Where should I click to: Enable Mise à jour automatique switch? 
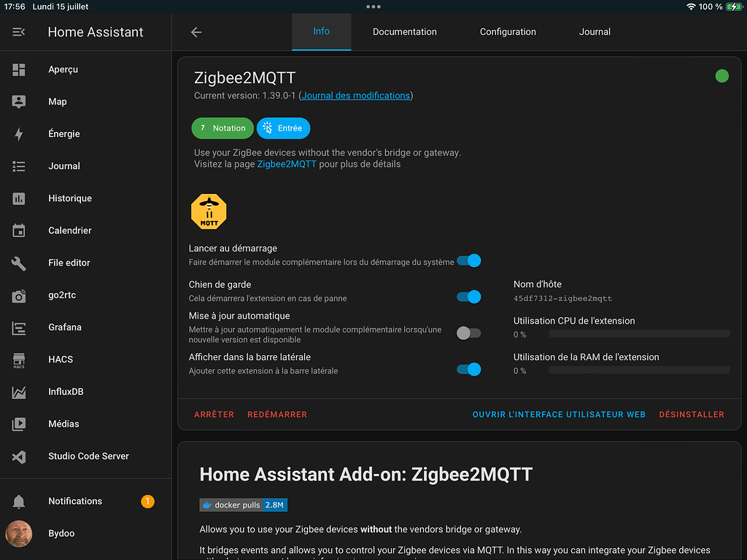pyautogui.click(x=469, y=333)
